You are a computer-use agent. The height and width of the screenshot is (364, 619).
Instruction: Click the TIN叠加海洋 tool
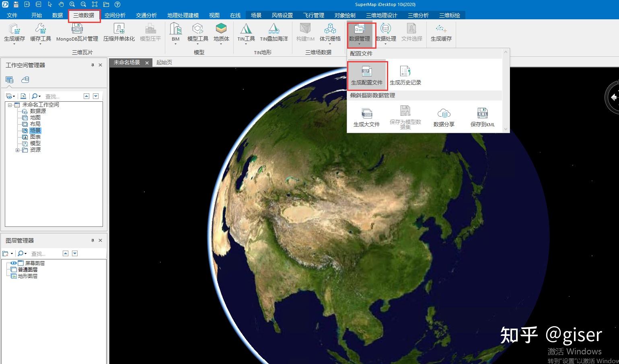[274, 33]
